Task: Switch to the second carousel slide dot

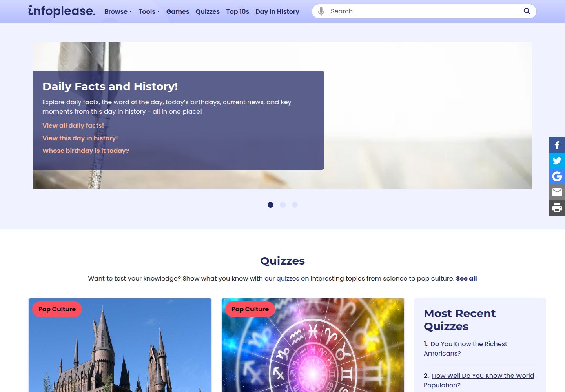Action: pyautogui.click(x=282, y=205)
